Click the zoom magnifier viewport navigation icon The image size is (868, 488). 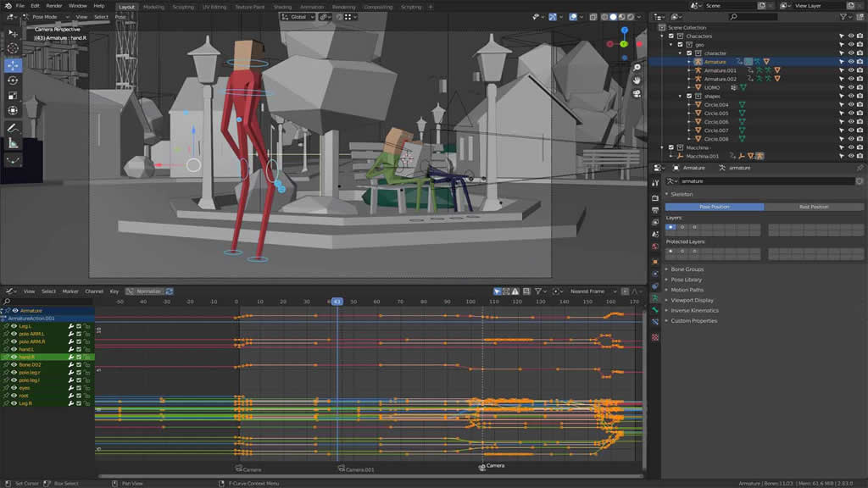coord(637,67)
